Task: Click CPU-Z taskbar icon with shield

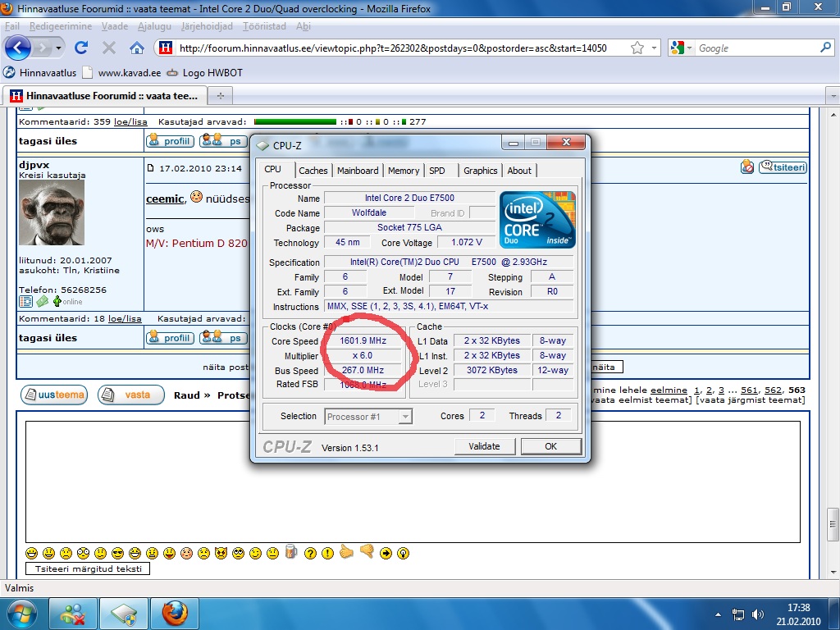Action: point(124,614)
